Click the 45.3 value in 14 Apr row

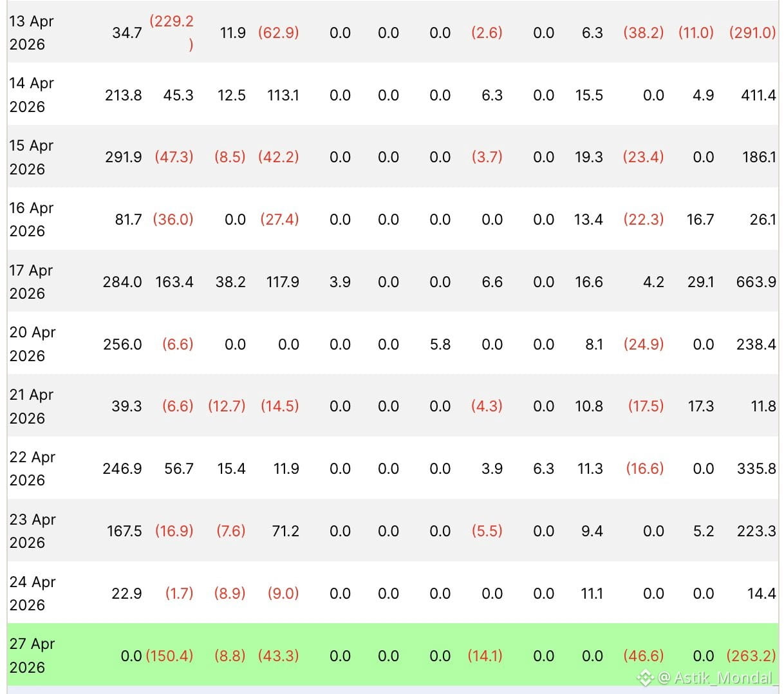click(x=178, y=95)
